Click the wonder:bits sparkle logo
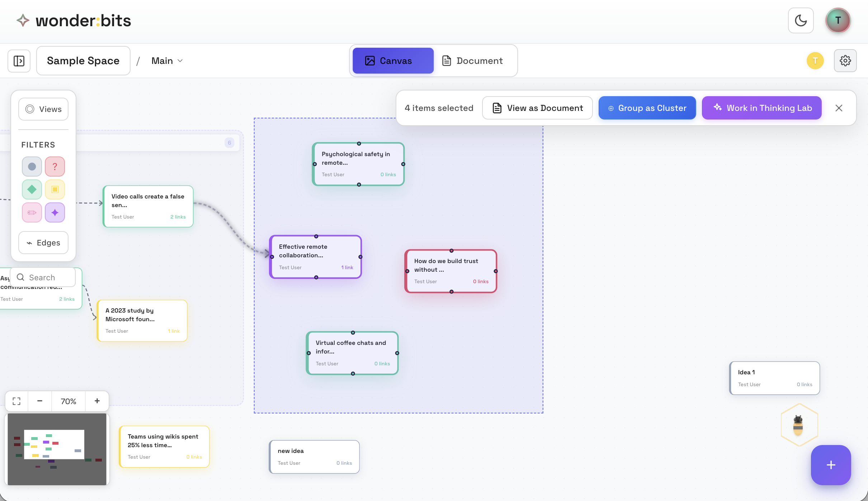The image size is (868, 501). pyautogui.click(x=23, y=20)
